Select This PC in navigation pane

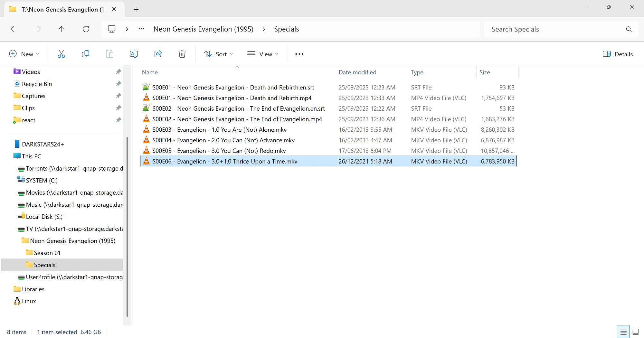(32, 156)
